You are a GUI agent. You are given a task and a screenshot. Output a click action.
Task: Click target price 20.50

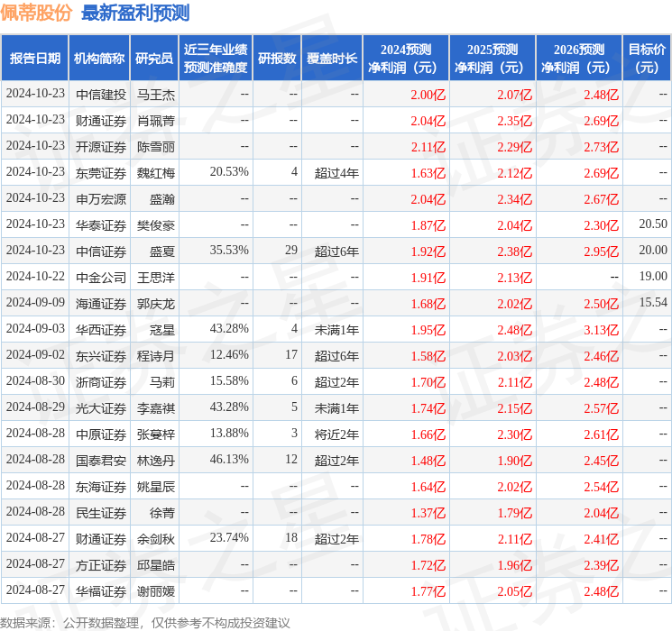pyautogui.click(x=653, y=224)
